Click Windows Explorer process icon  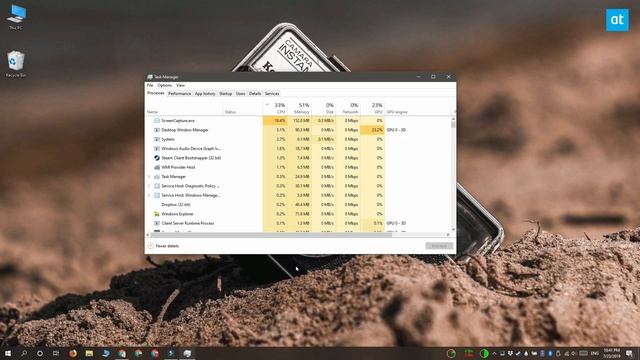[157, 214]
